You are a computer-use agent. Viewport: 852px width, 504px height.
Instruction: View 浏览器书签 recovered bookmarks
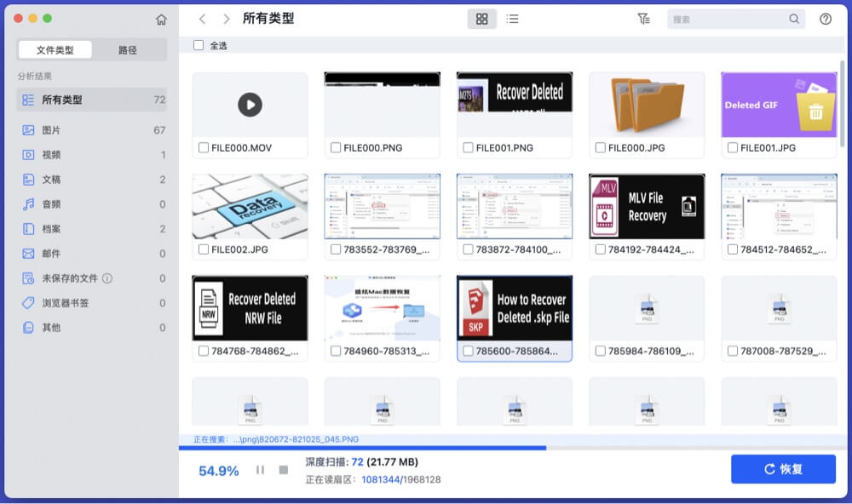[61, 302]
